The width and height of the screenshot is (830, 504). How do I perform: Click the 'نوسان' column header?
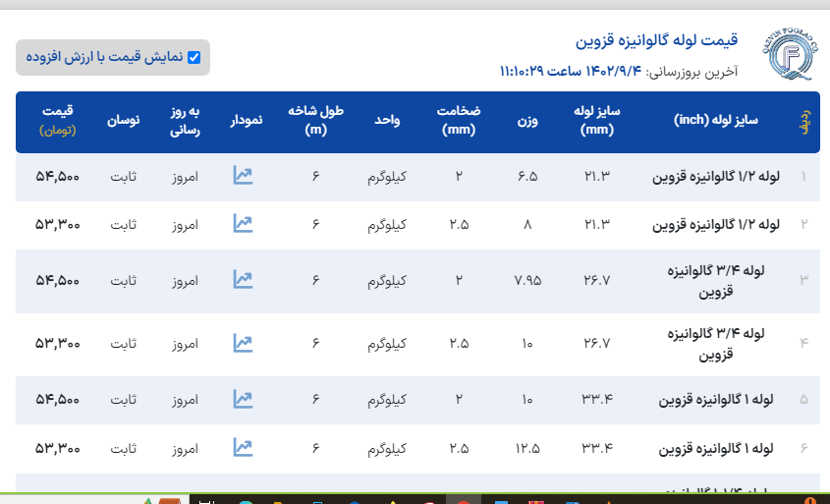pyautogui.click(x=123, y=120)
